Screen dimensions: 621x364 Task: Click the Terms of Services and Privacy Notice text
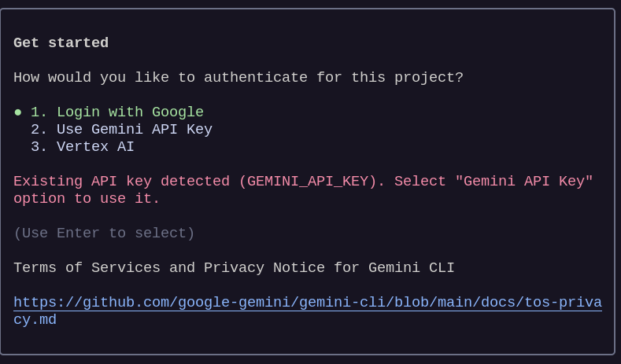(x=234, y=268)
